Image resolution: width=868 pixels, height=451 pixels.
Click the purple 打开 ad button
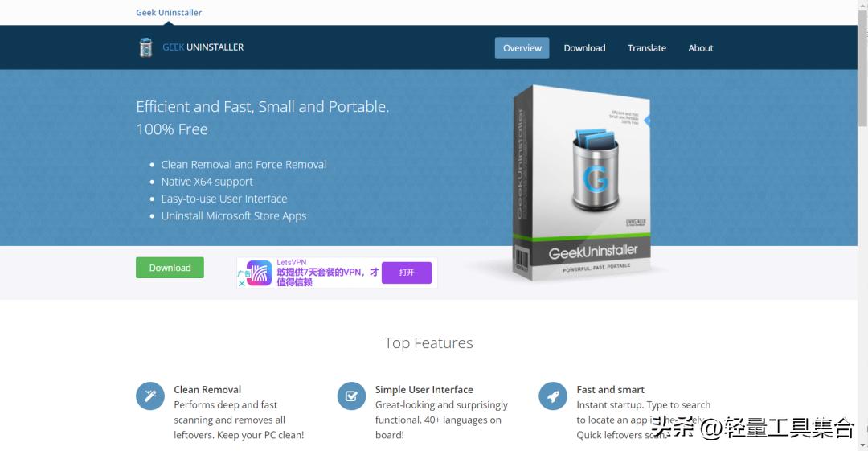point(407,273)
